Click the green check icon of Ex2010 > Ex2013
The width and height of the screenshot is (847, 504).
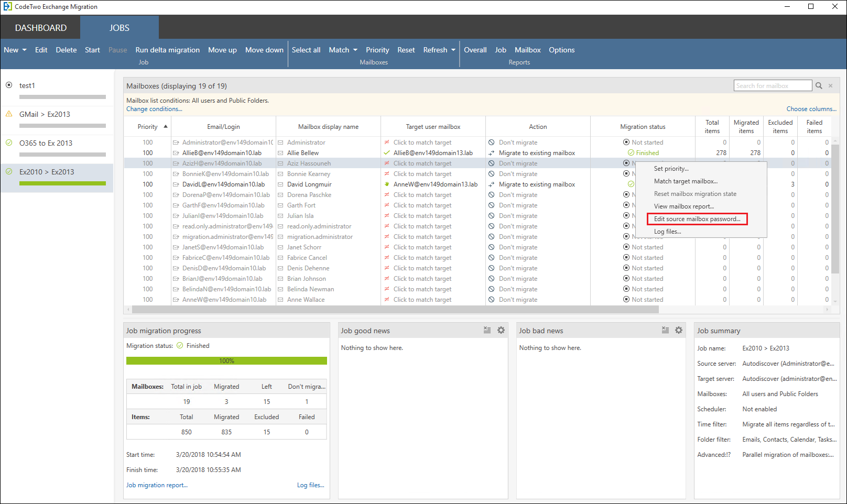pyautogui.click(x=9, y=171)
